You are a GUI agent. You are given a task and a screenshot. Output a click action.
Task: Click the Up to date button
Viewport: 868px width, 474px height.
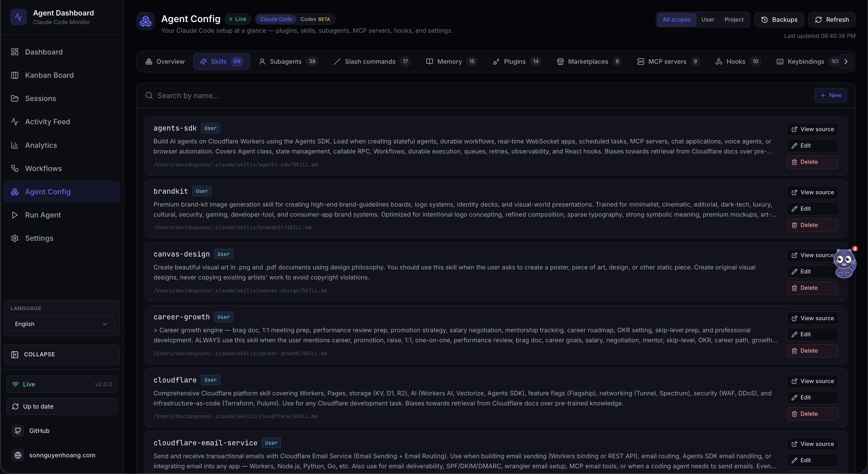62,406
